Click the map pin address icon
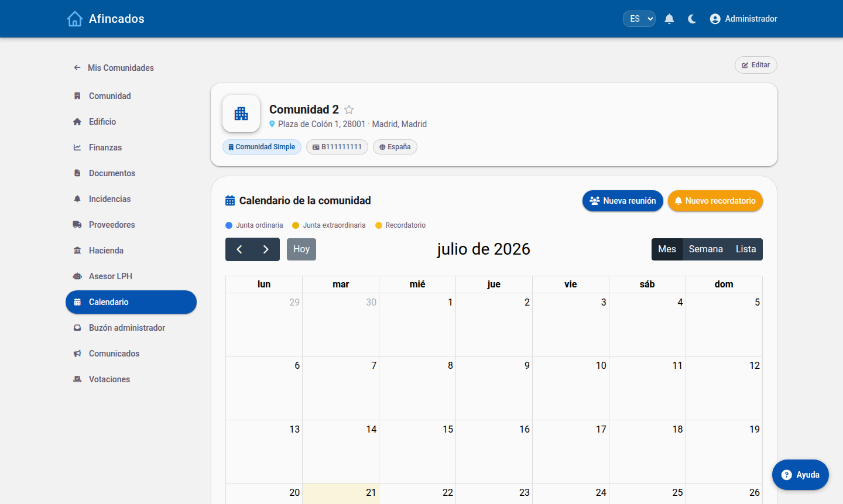This screenshot has height=504, width=843. [272, 124]
